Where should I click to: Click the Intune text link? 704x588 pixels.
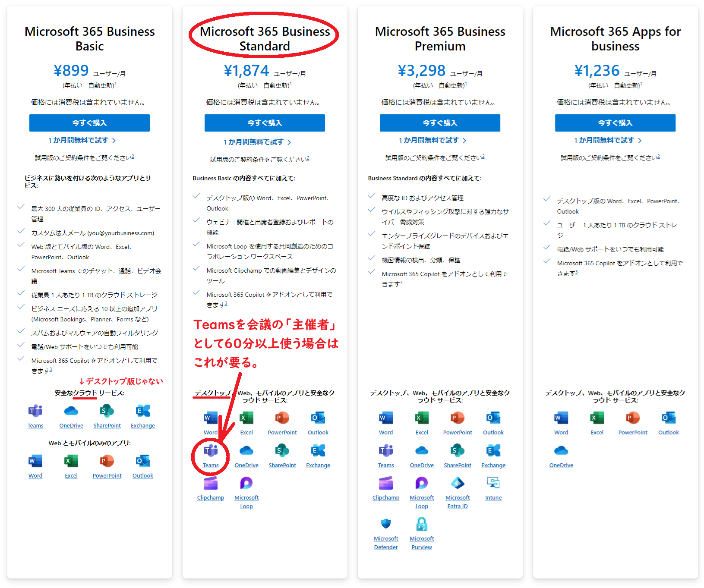click(x=493, y=498)
